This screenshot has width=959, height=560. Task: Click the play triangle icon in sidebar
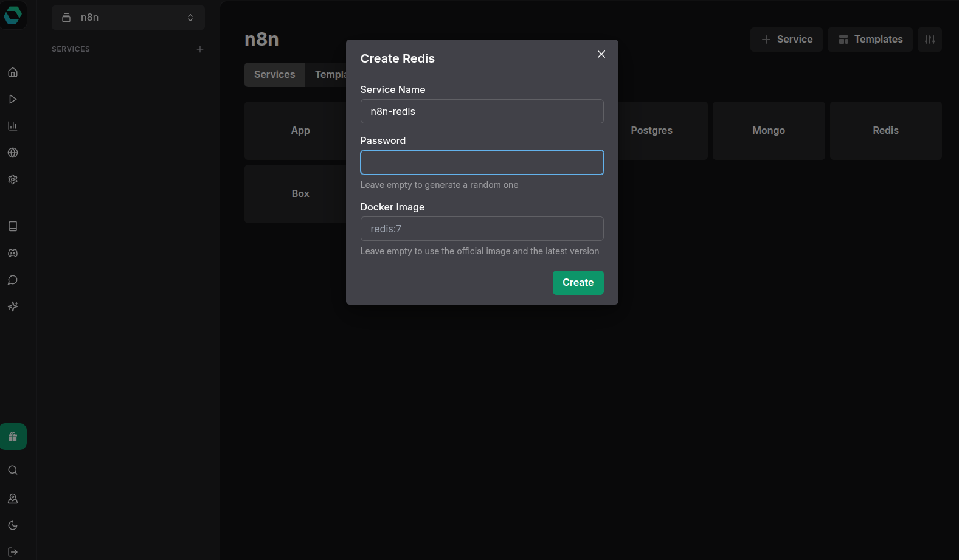point(13,99)
